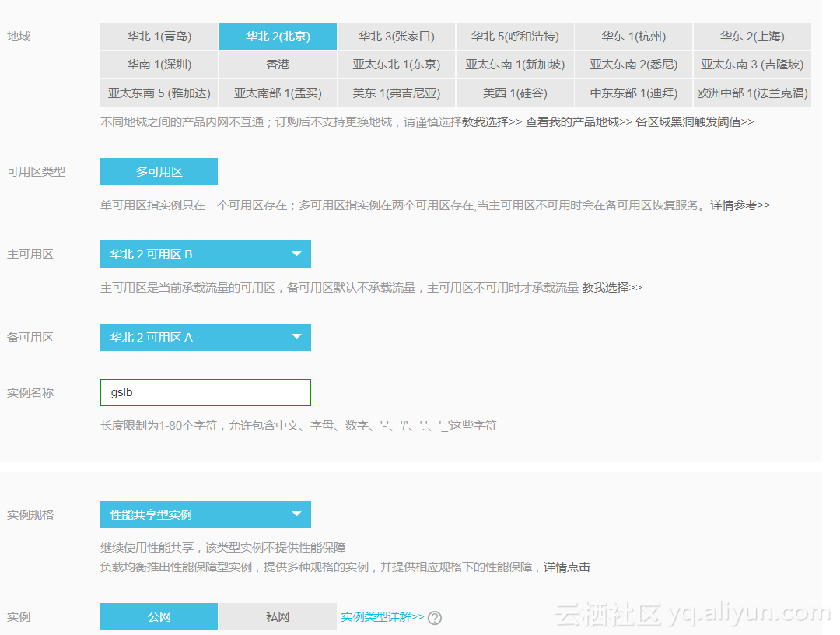The width and height of the screenshot is (840, 635).
Task: Choose region 华南 1(深圳)
Action: 159,65
